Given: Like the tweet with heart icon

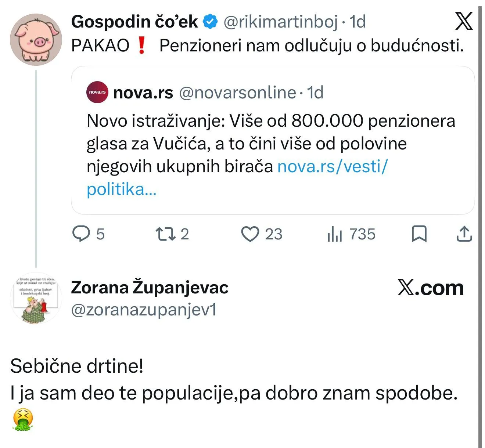Looking at the screenshot, I should point(250,234).
